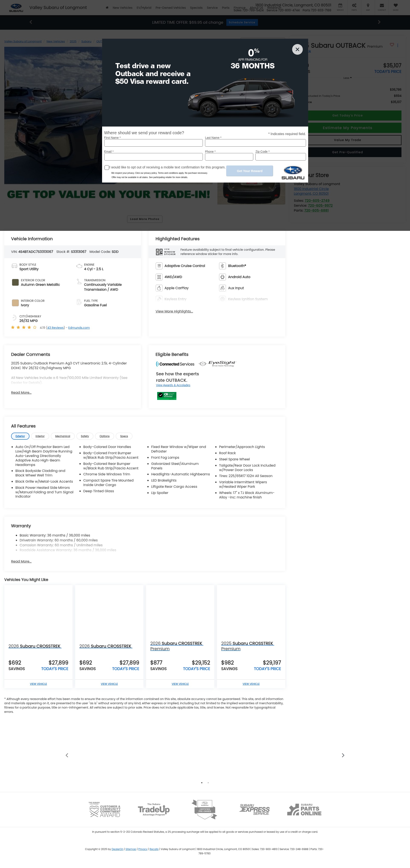Click the Value My Trade button
This screenshot has height=868, width=410.
coord(347,140)
